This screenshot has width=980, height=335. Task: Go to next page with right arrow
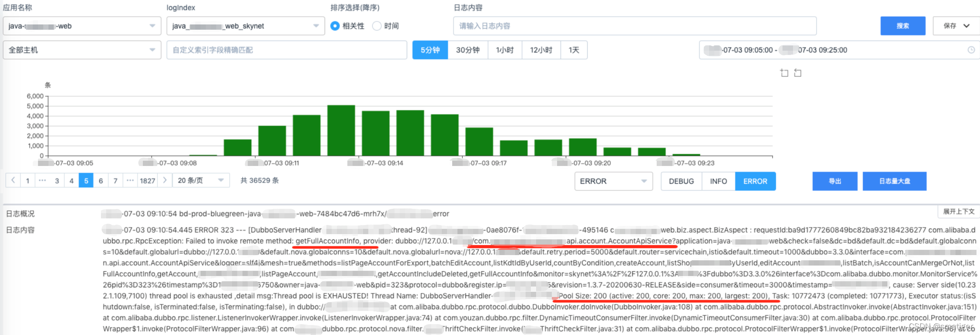click(x=165, y=180)
